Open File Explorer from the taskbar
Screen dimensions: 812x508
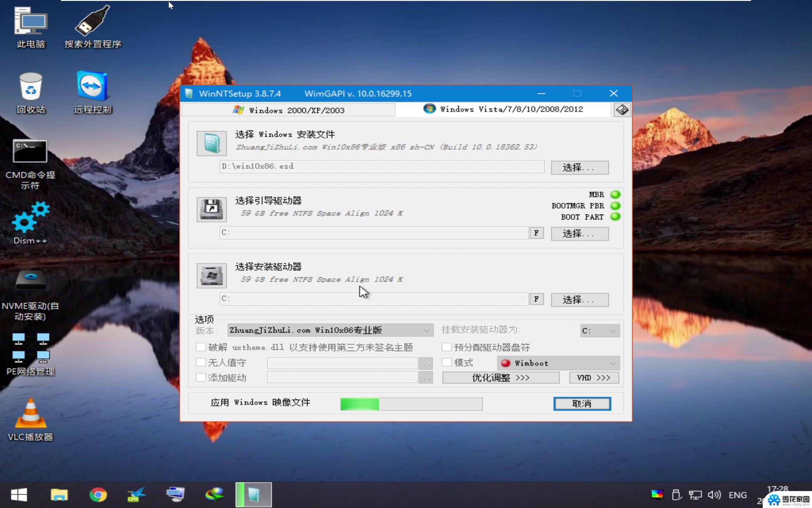[59, 495]
